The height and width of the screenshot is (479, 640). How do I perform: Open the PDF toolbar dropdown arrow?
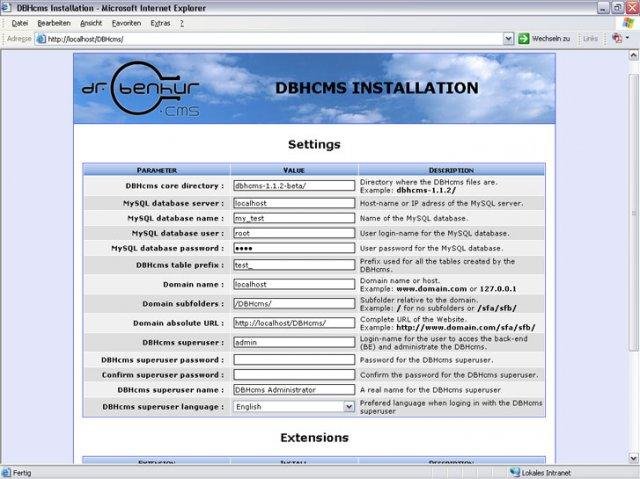[x=627, y=38]
